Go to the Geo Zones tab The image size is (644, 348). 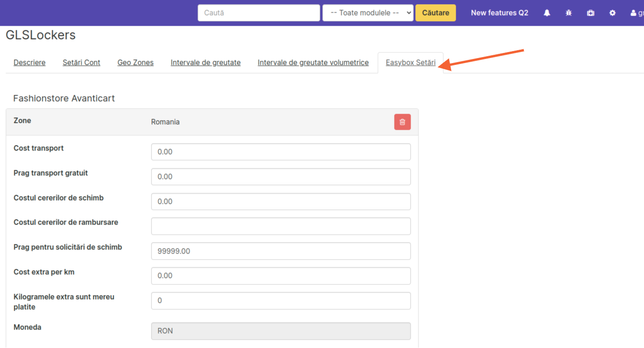[x=135, y=63]
